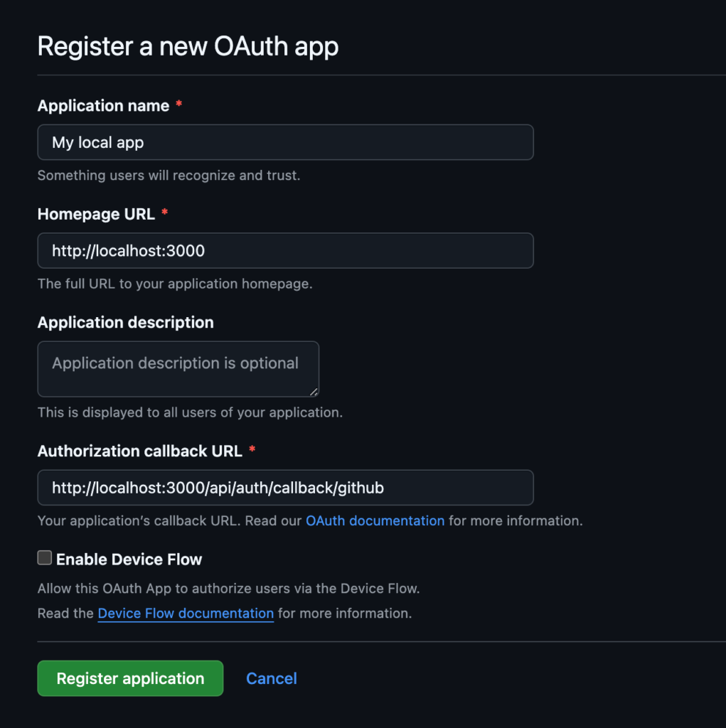Select the Authorization callback URL field
Viewport: 726px width, 728px height.
(284, 488)
